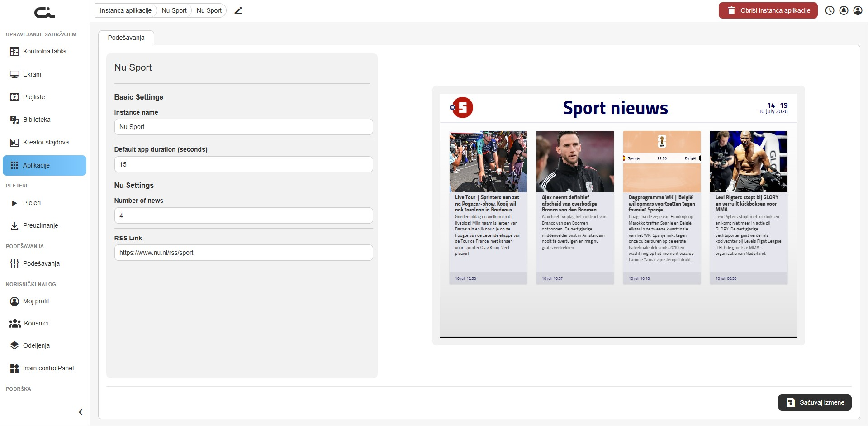This screenshot has width=868, height=426.
Task: Click the pencil edit name icon
Action: (238, 10)
